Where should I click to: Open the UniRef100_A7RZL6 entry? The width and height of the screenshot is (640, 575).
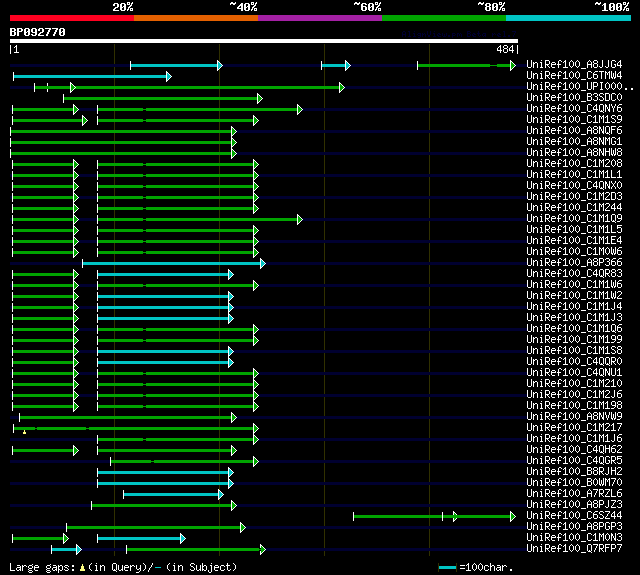(574, 494)
